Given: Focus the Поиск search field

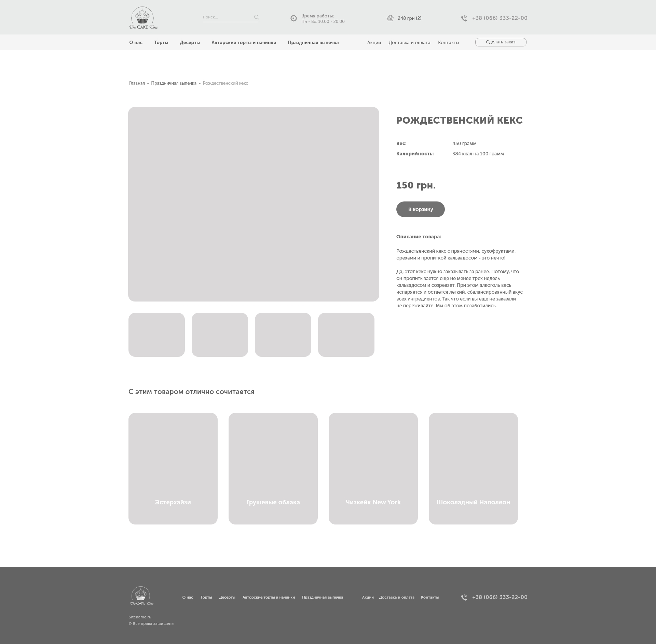Looking at the screenshot, I should tap(230, 17).
